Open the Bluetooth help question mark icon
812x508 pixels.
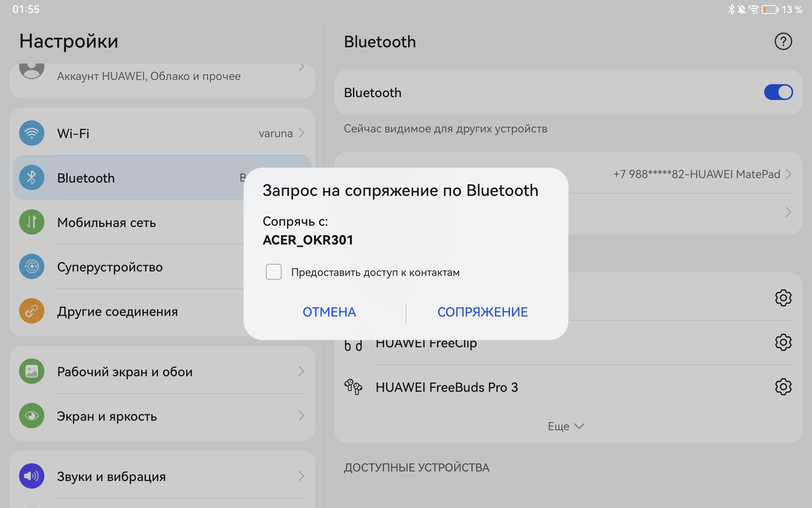click(783, 41)
